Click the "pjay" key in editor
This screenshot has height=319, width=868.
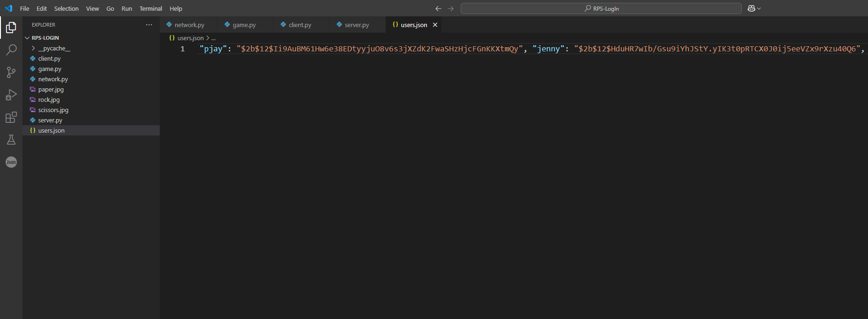(x=213, y=49)
